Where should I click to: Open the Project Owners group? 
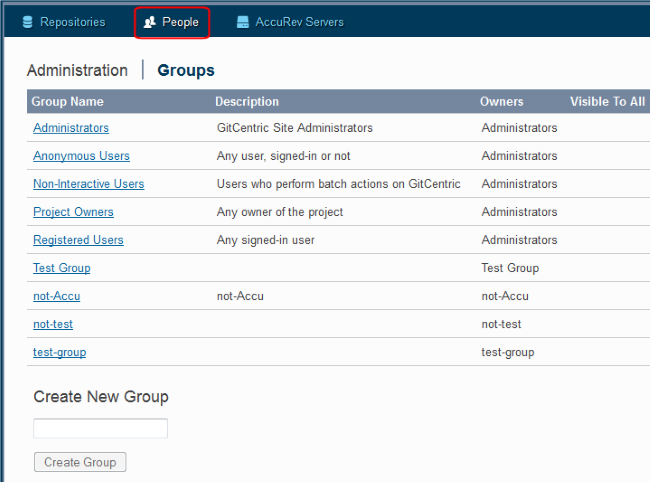[73, 212]
